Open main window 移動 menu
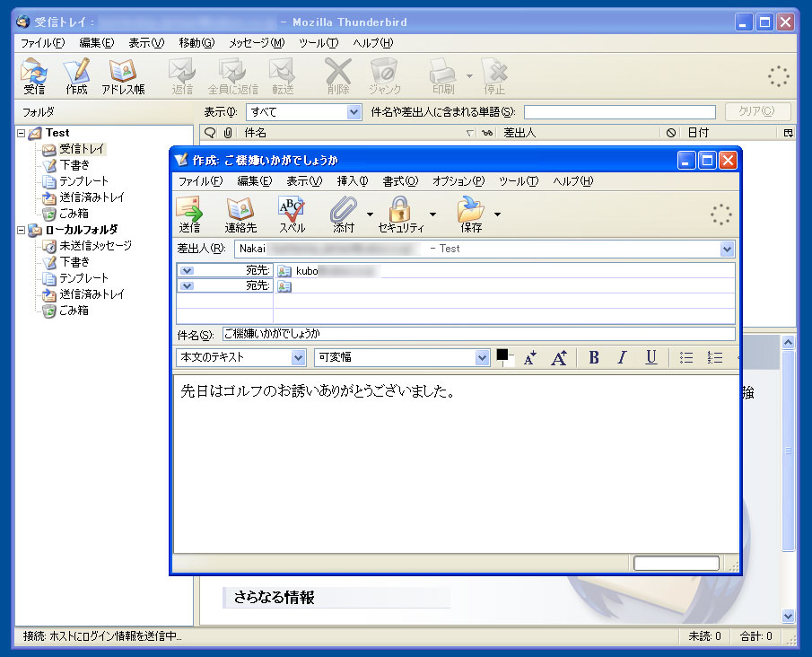The height and width of the screenshot is (657, 812). click(x=196, y=43)
